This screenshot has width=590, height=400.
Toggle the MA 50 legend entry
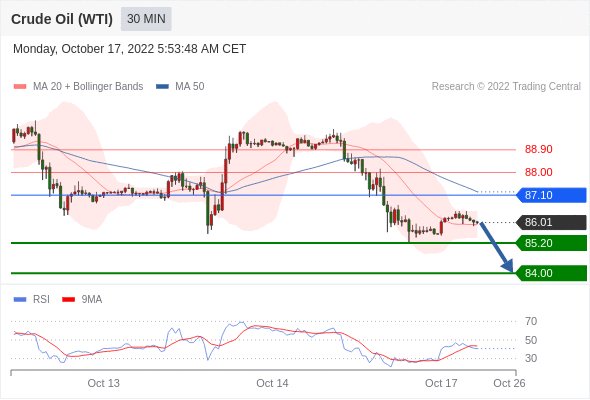(x=180, y=87)
